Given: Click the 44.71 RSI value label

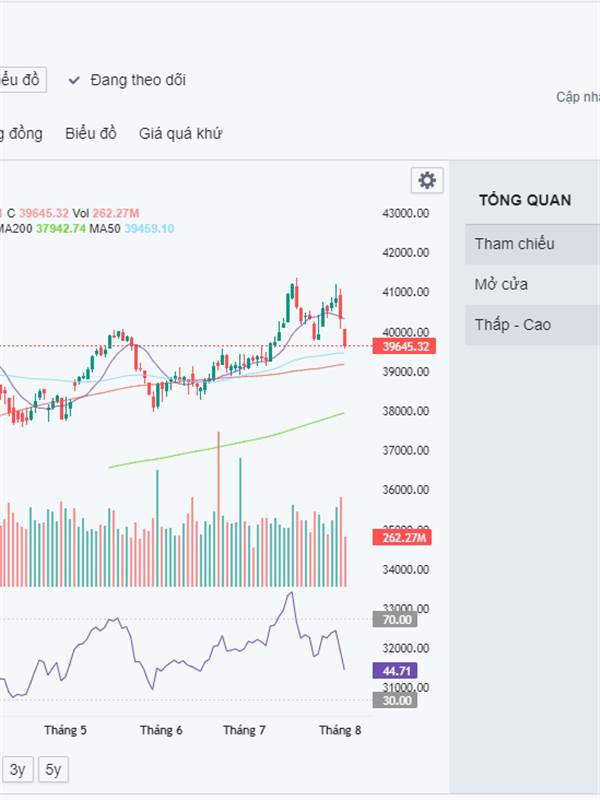Looking at the screenshot, I should (395, 670).
